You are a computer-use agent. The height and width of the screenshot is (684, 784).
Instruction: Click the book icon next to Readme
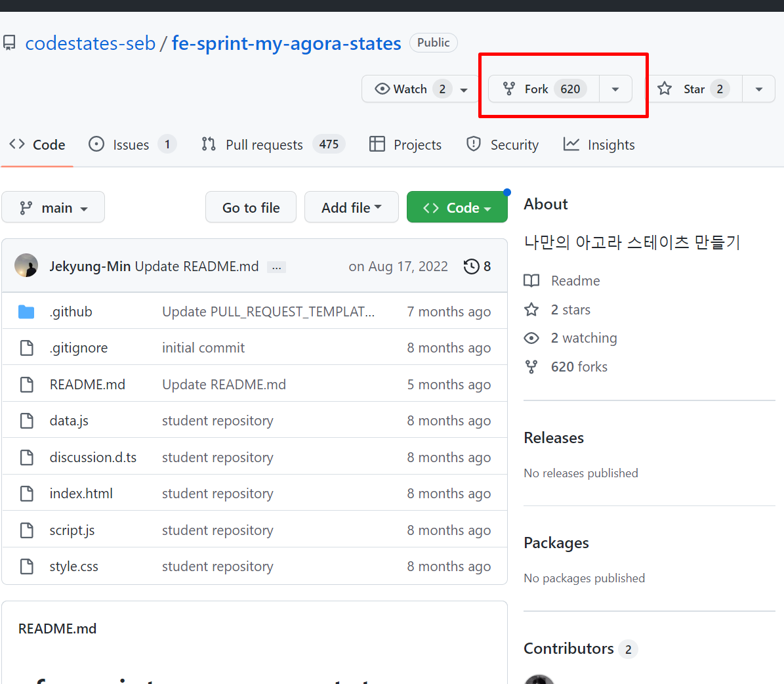coord(531,281)
